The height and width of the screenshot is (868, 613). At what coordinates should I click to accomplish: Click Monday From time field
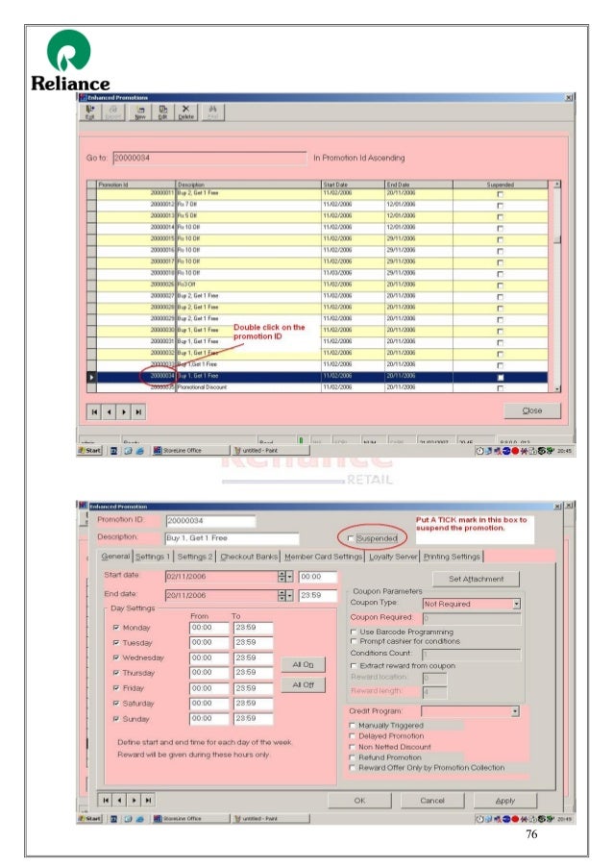tap(208, 628)
